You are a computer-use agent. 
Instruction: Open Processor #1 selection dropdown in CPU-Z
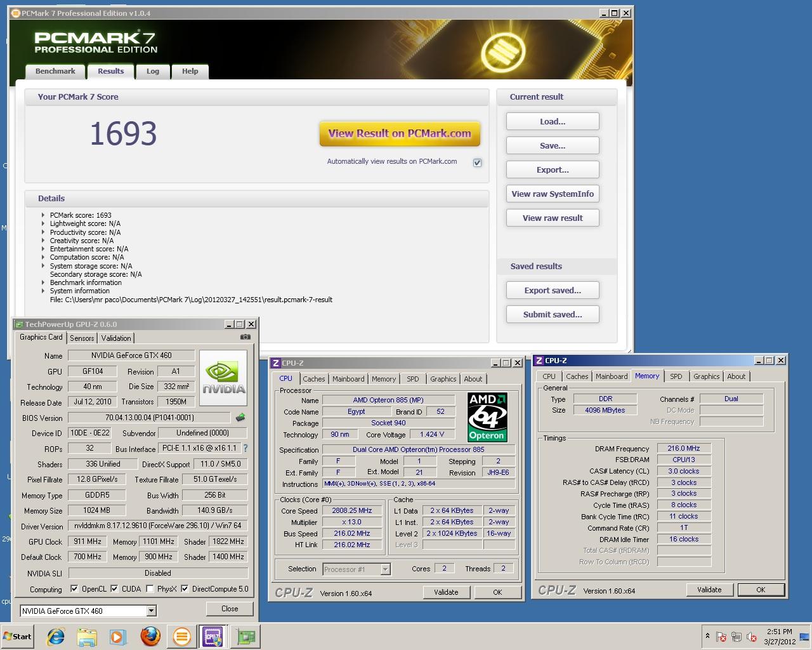(x=385, y=569)
